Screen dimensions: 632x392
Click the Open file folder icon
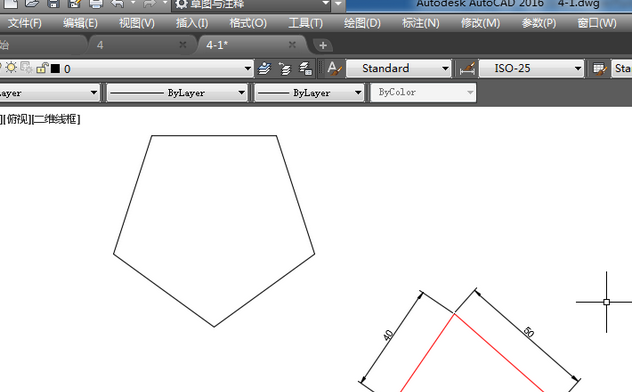pos(32,3)
